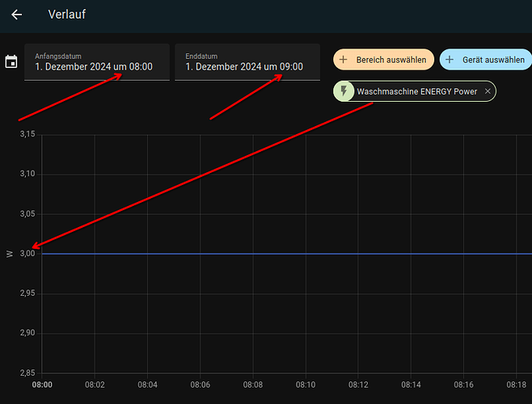Click the 3,05 y-axis label
The height and width of the screenshot is (404, 532).
27,213
